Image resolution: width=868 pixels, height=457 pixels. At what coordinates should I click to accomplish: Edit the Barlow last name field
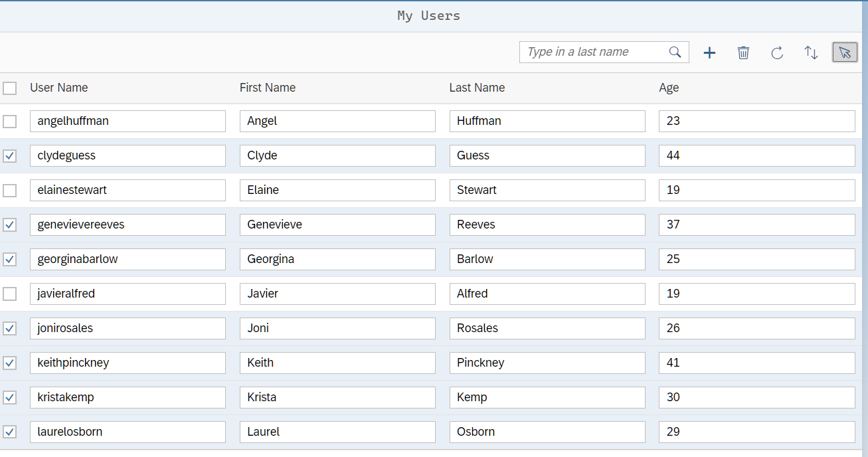547,259
